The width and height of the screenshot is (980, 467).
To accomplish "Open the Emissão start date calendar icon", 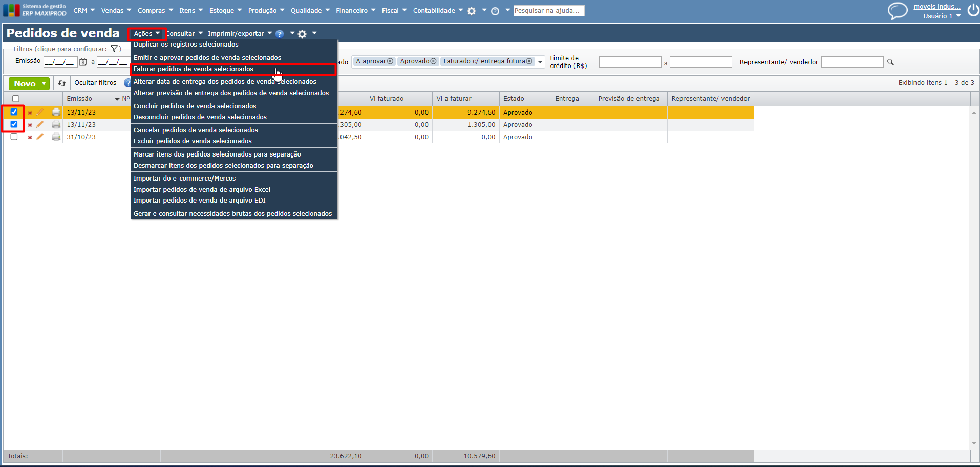I will (x=83, y=62).
